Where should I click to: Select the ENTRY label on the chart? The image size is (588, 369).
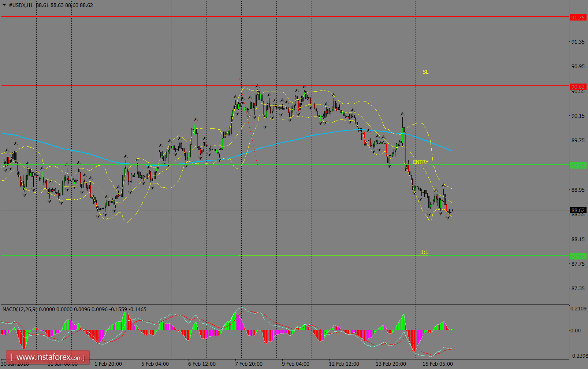click(420, 162)
